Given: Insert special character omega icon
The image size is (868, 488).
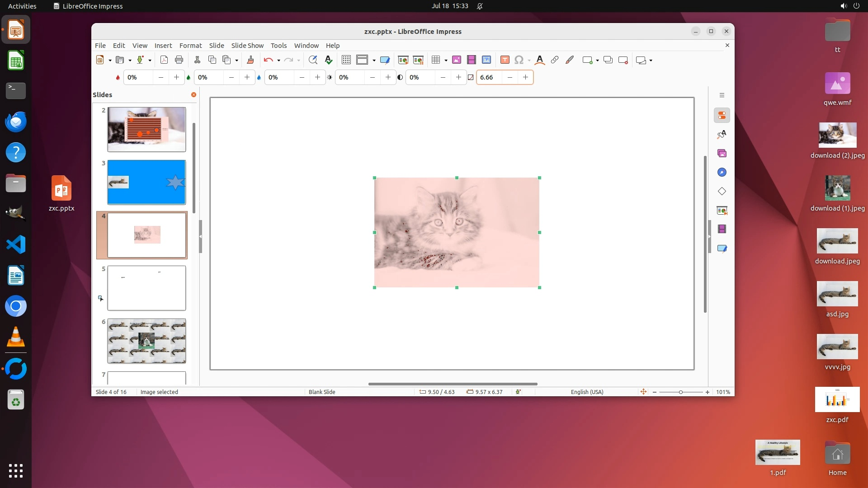Looking at the screenshot, I should pyautogui.click(x=519, y=60).
